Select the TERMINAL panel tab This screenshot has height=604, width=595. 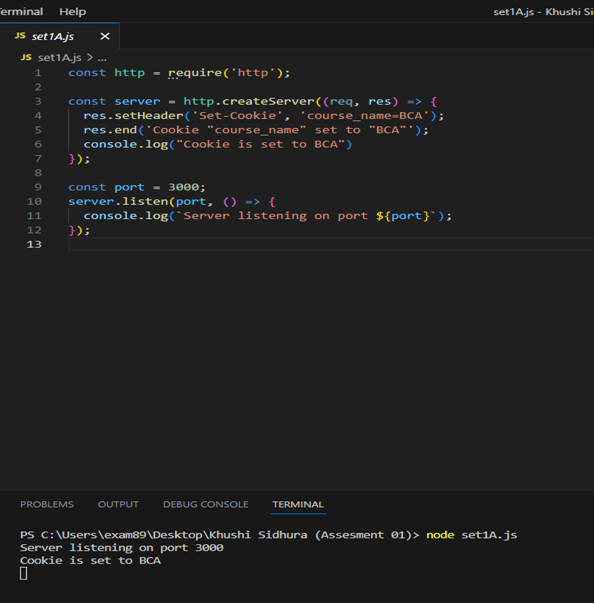click(x=298, y=504)
